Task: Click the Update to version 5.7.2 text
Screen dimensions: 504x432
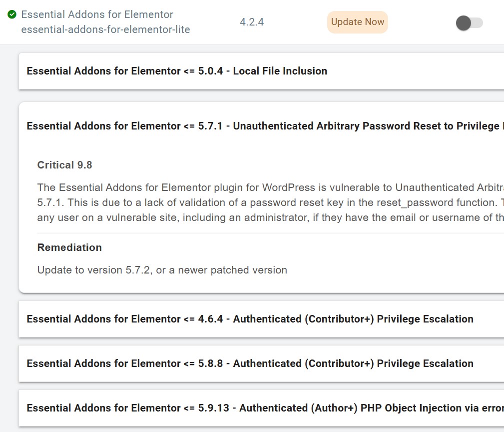Action: coord(162,270)
